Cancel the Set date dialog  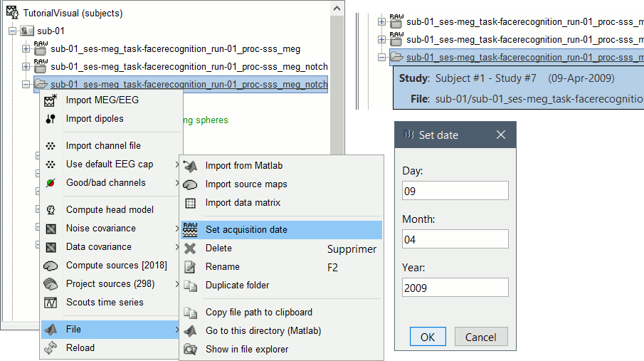(480, 337)
